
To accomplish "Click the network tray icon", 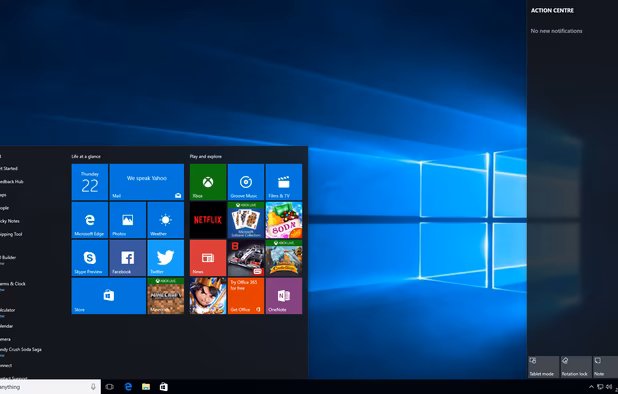I will [x=600, y=387].
